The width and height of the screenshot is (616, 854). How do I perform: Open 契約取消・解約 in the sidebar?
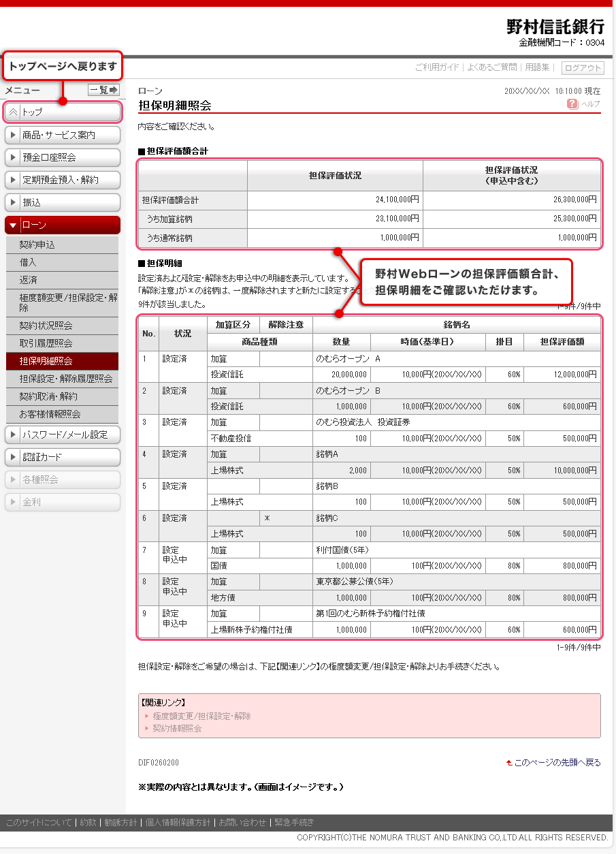click(62, 396)
